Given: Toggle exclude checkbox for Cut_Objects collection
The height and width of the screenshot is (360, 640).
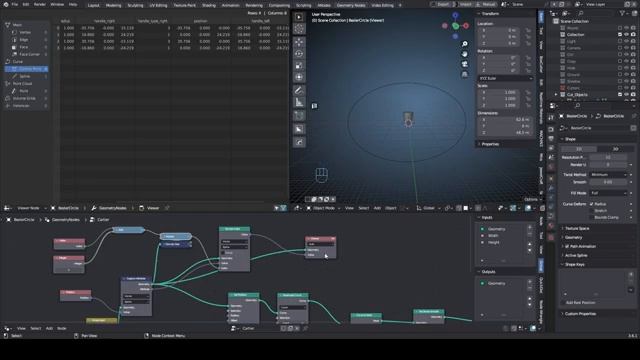Looking at the screenshot, I should click(620, 94).
